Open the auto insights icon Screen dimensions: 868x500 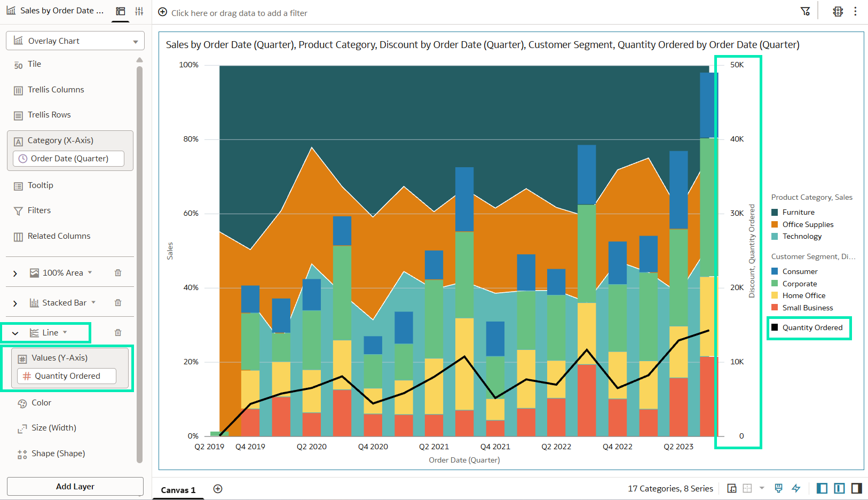(x=838, y=11)
